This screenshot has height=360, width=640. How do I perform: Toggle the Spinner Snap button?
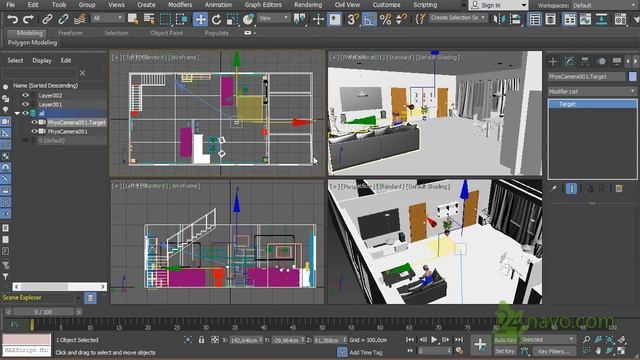402,19
